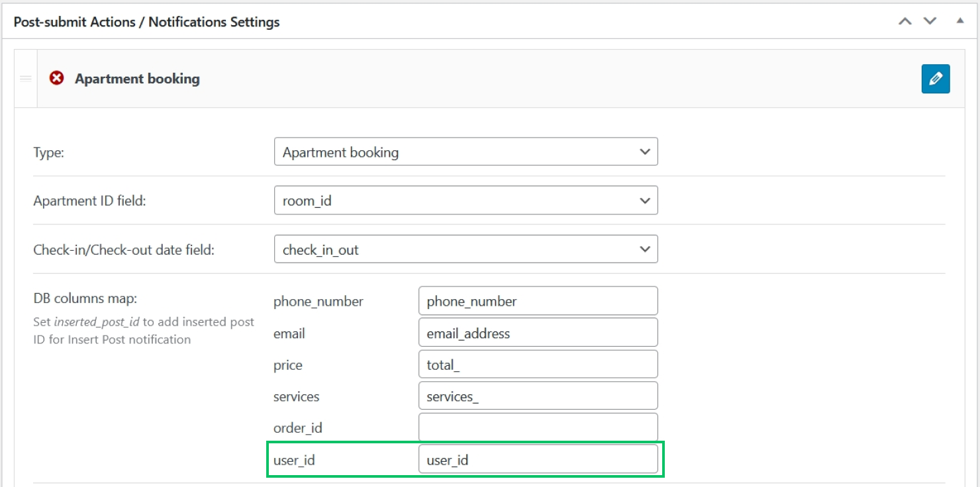
Task: Click the Apartment booking action title
Action: point(137,79)
